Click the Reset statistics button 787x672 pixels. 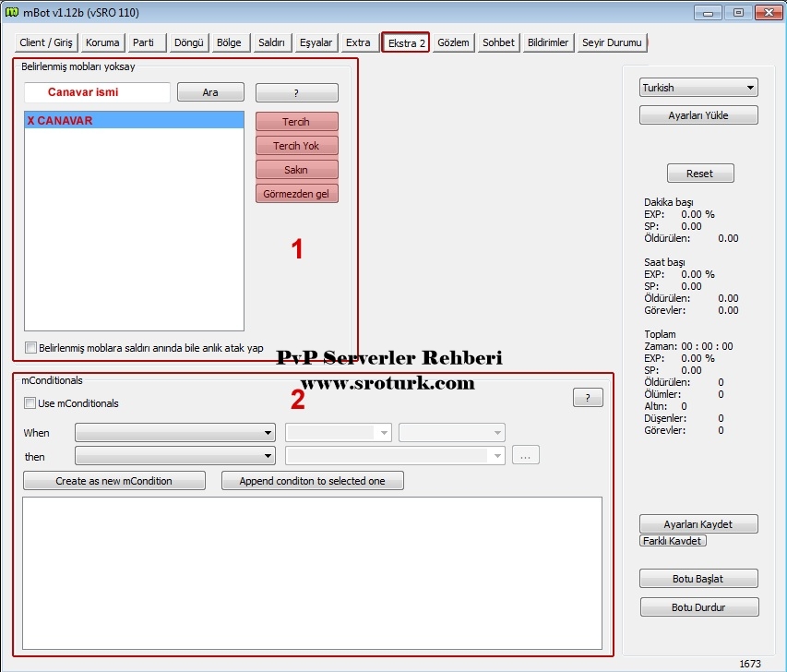[699, 174]
